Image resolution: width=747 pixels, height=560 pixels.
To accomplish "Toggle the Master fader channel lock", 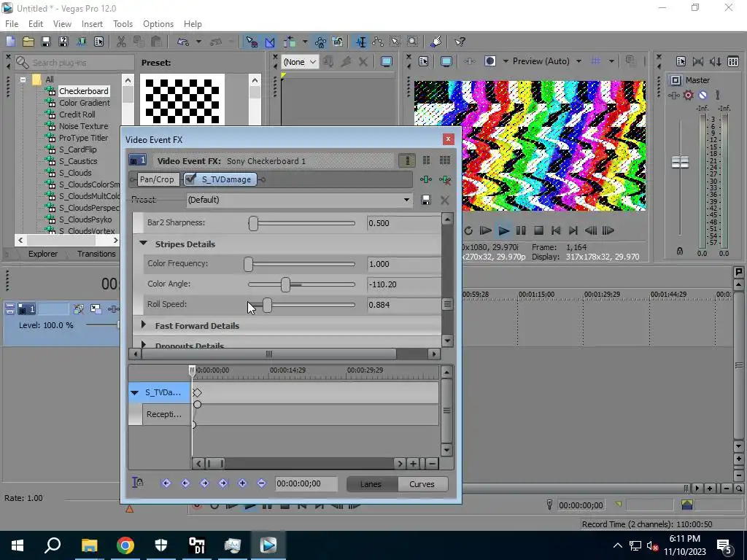I will [680, 252].
